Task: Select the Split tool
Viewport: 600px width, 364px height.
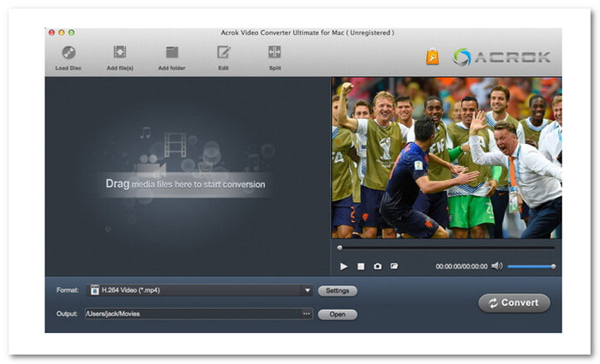Action: 275,52
